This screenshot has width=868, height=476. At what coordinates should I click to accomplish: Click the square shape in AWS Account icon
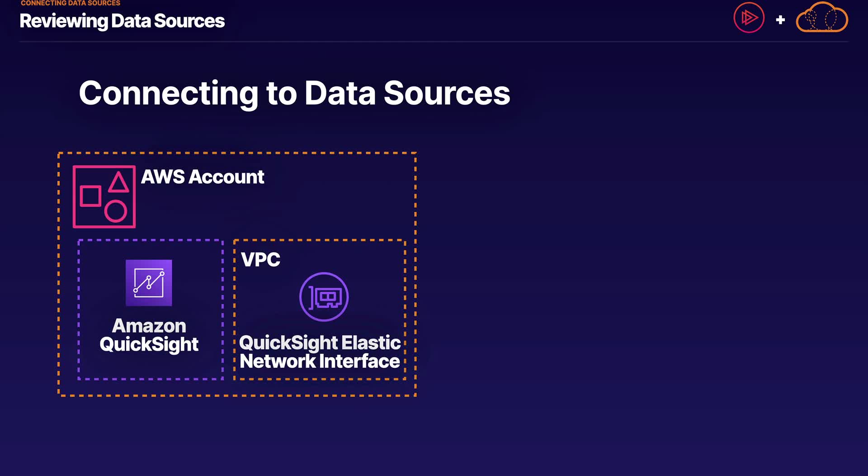click(90, 196)
